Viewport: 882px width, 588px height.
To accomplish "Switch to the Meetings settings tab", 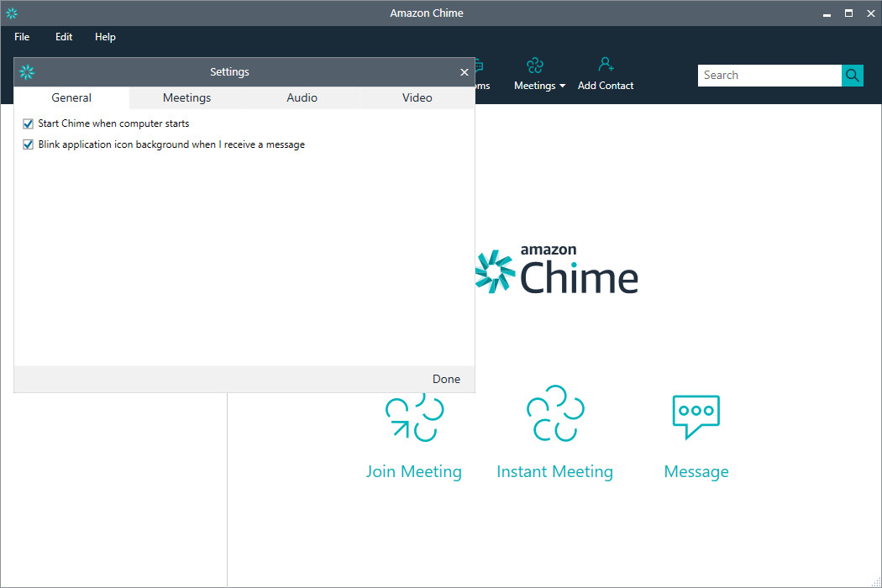I will [x=186, y=98].
